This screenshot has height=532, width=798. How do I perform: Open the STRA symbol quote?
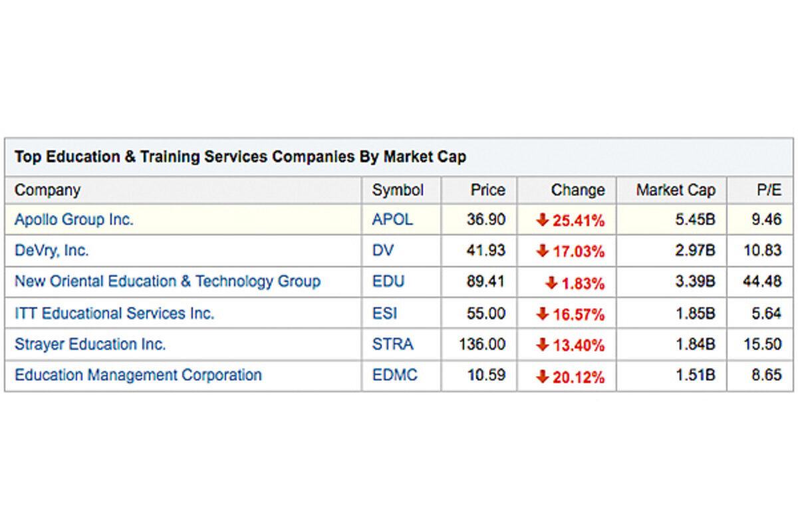pyautogui.click(x=392, y=344)
